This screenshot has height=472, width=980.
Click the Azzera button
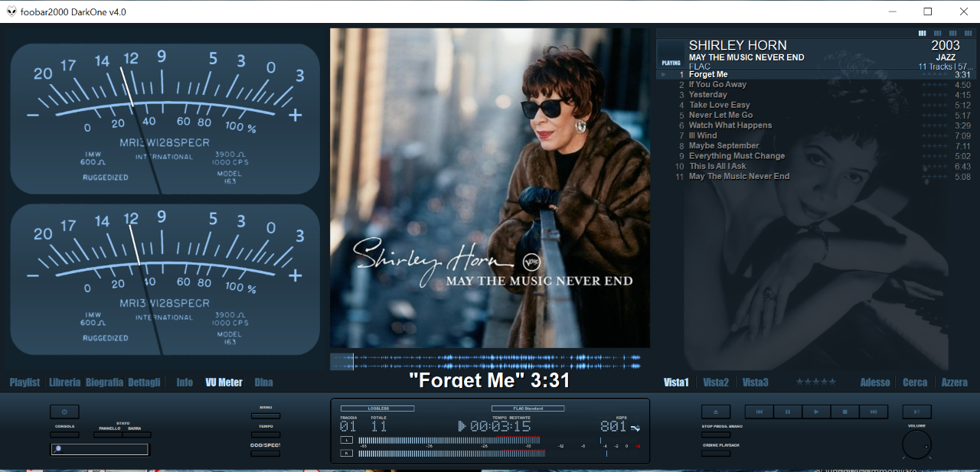pyautogui.click(x=955, y=382)
